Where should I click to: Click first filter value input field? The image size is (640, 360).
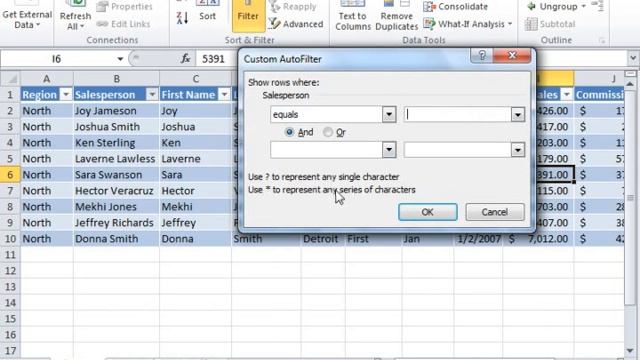click(458, 115)
